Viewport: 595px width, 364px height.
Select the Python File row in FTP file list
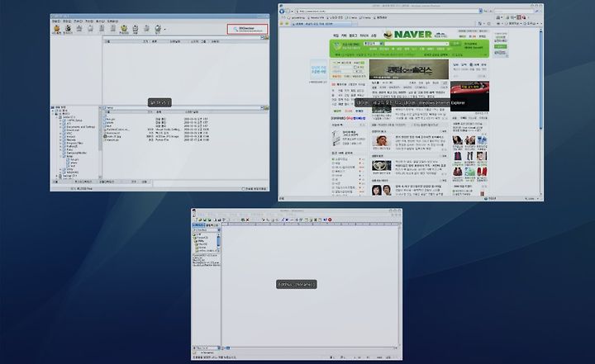click(x=156, y=140)
